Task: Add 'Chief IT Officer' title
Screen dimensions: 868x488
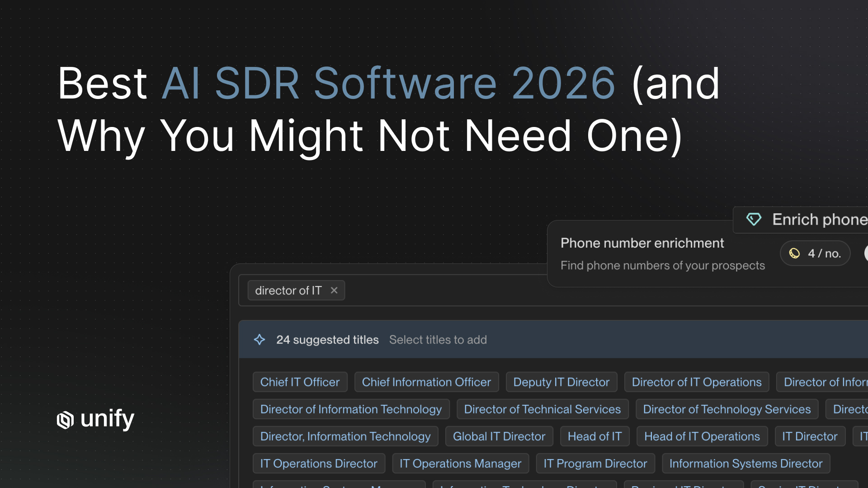Action: 300,382
